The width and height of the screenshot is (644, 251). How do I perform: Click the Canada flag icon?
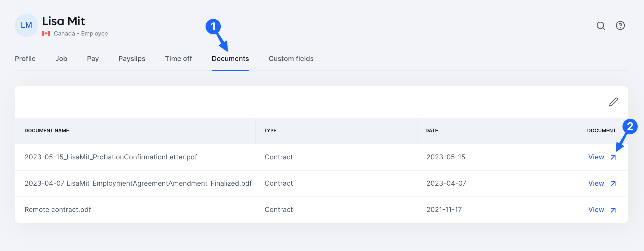[46, 34]
